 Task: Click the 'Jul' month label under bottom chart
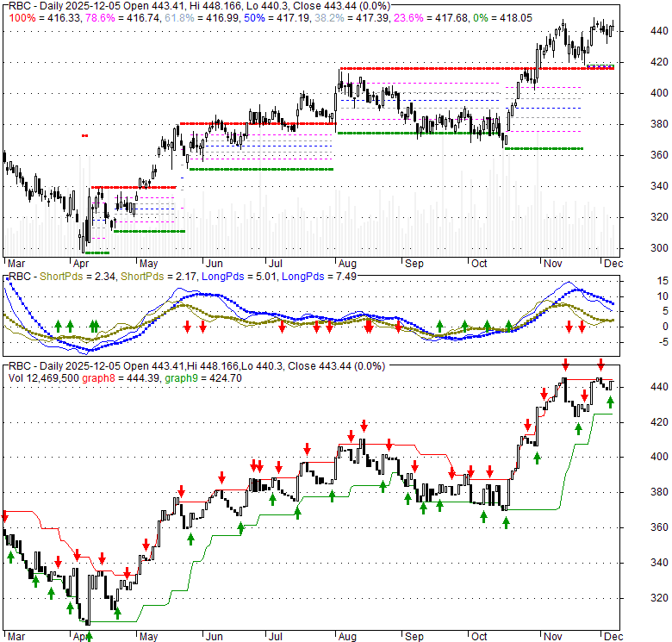[275, 637]
